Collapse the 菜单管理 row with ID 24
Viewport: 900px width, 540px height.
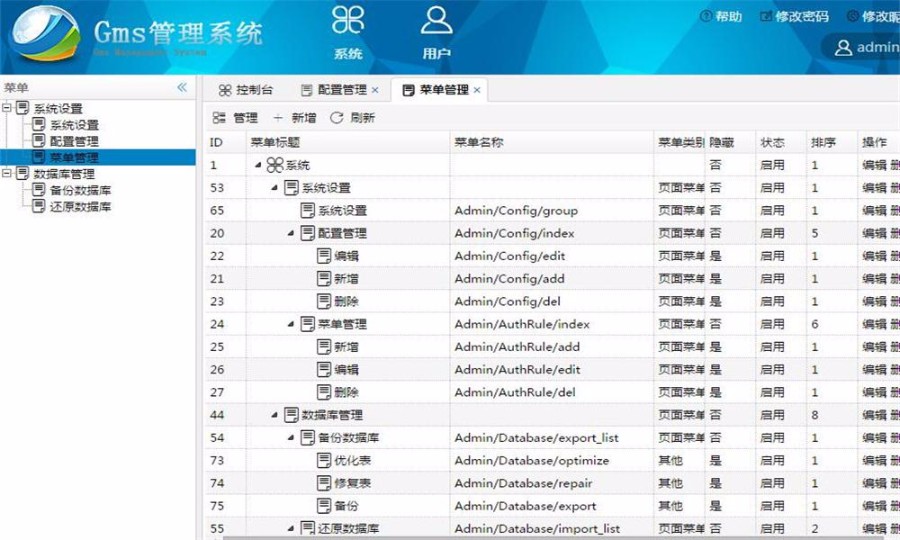[x=290, y=324]
